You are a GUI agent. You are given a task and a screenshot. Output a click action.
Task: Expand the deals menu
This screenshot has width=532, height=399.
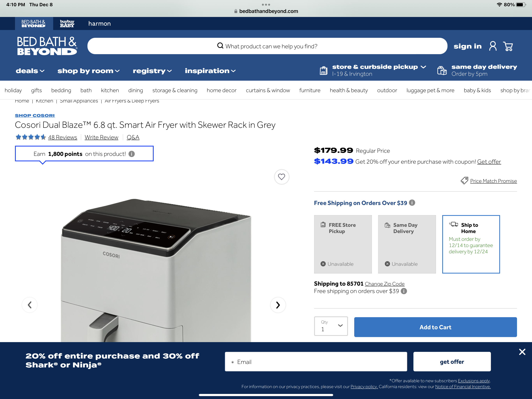coord(30,71)
